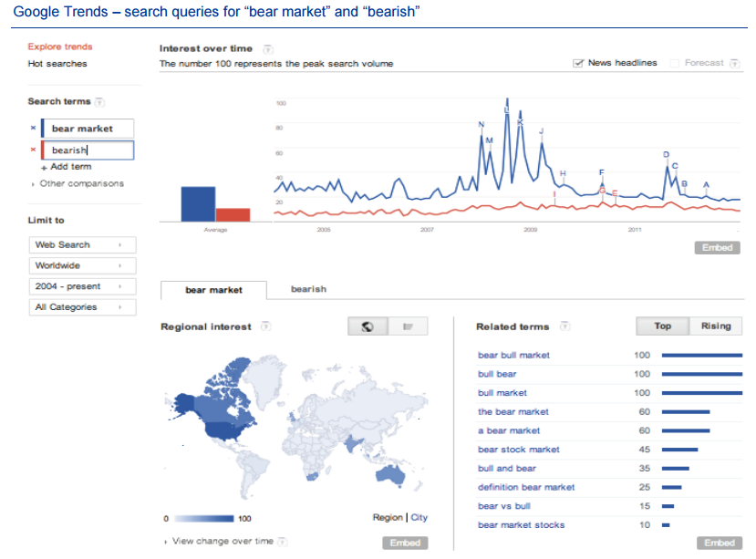This screenshot has width=756, height=559.
Task: Open the 2004 - present date range dropdown
Action: (82, 286)
